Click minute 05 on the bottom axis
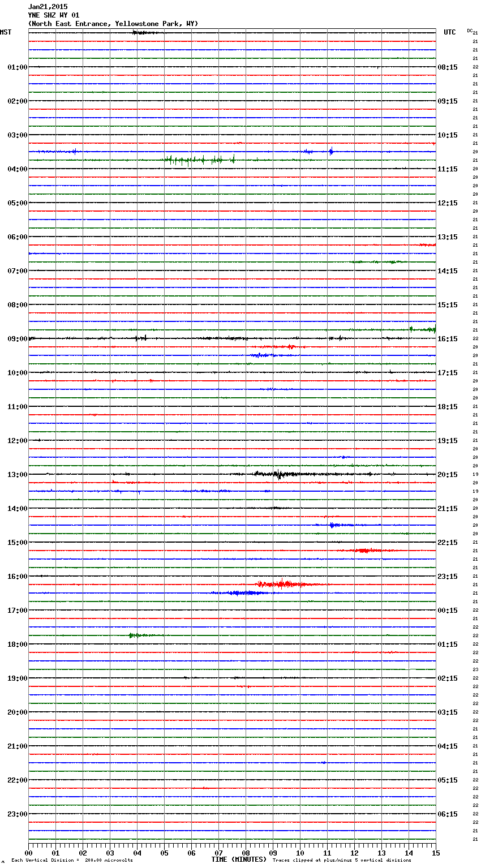 pos(164,853)
